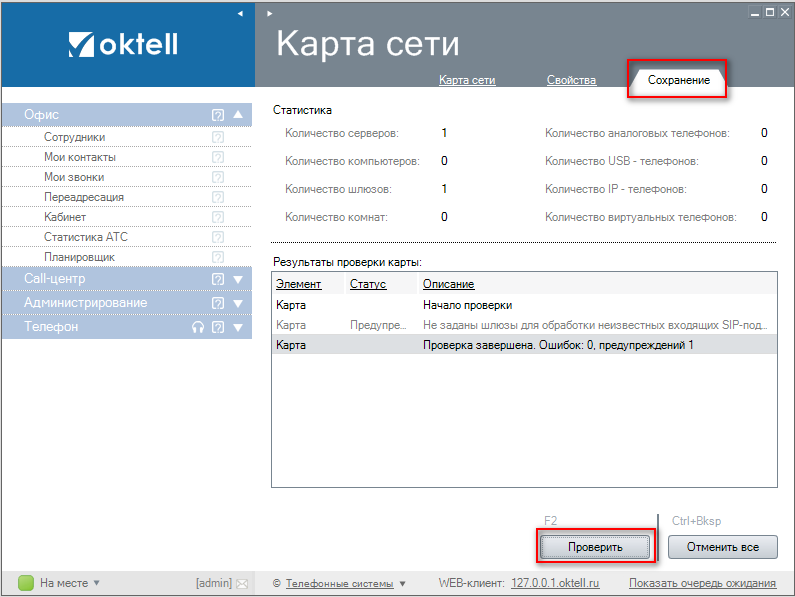Screen dimensions: 795x597
Task: Click help icon next to Сотрудники
Action: 218,138
